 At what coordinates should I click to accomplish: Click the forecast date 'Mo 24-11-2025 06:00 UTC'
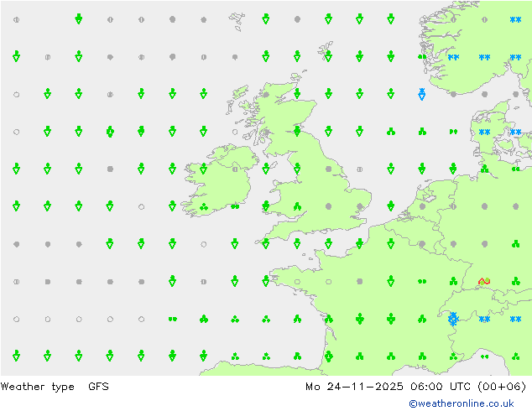(389, 386)
